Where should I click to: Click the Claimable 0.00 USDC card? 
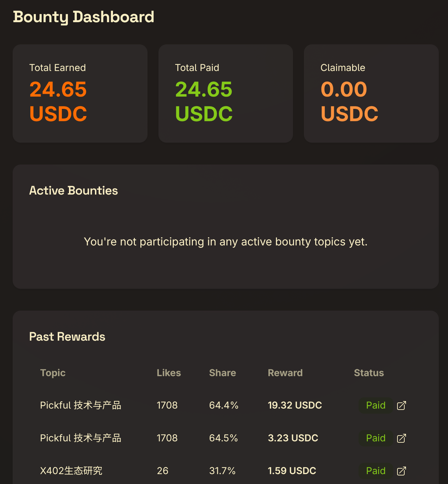371,94
